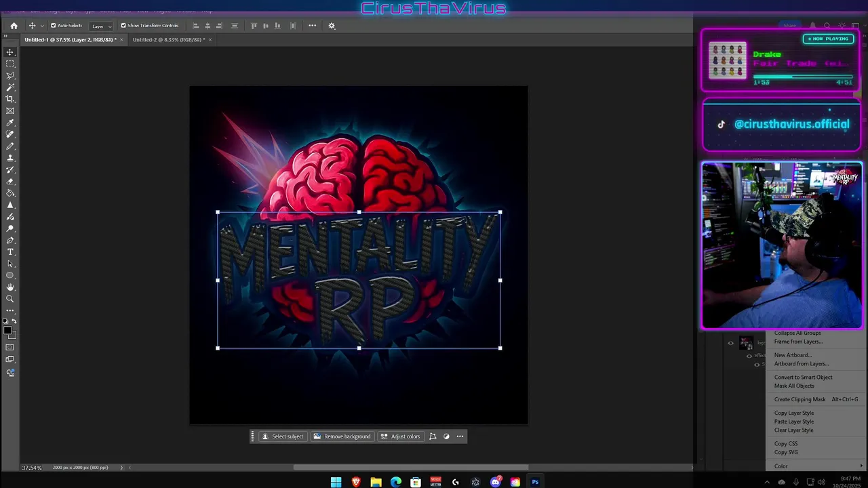Select the History Brush tool
This screenshot has width=868, height=488.
10,169
